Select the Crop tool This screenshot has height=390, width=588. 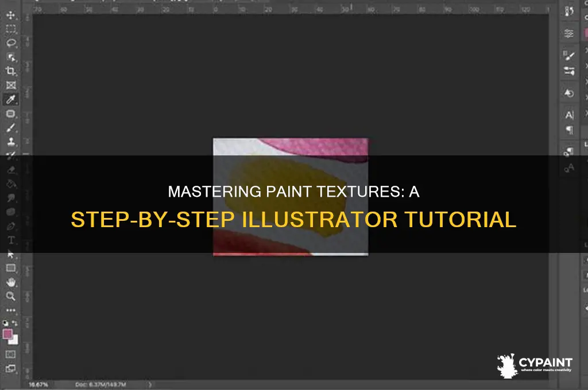tap(10, 71)
